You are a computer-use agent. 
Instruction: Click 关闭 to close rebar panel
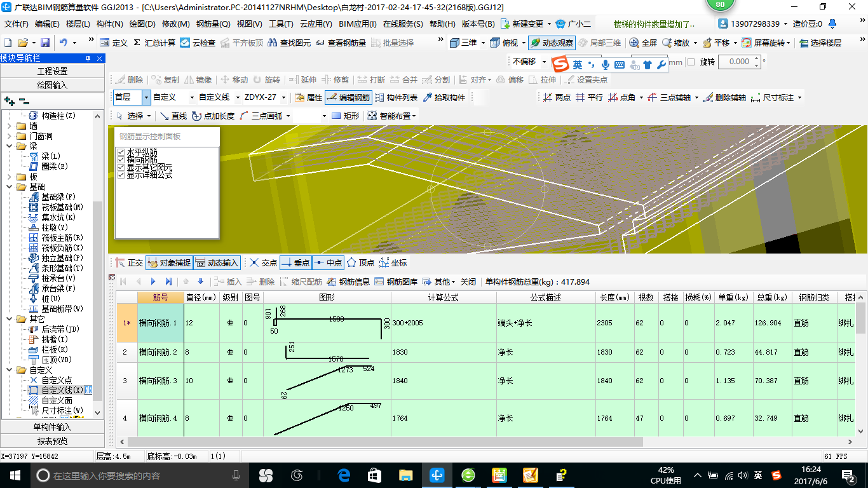tap(468, 281)
